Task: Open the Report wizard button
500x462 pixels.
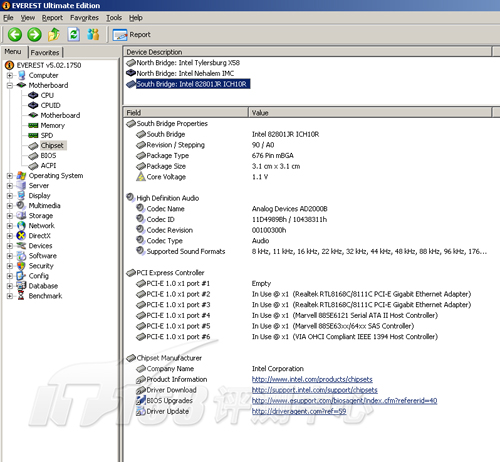Action: point(132,35)
